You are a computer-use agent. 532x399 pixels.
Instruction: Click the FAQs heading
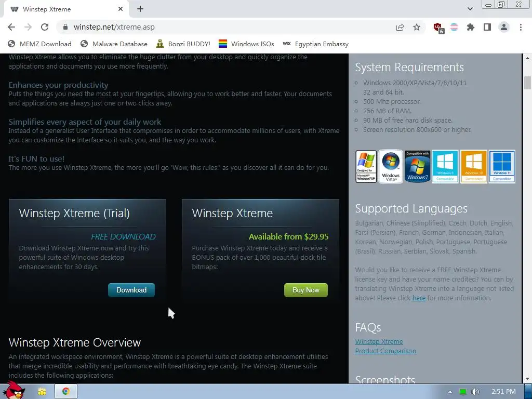coord(368,327)
